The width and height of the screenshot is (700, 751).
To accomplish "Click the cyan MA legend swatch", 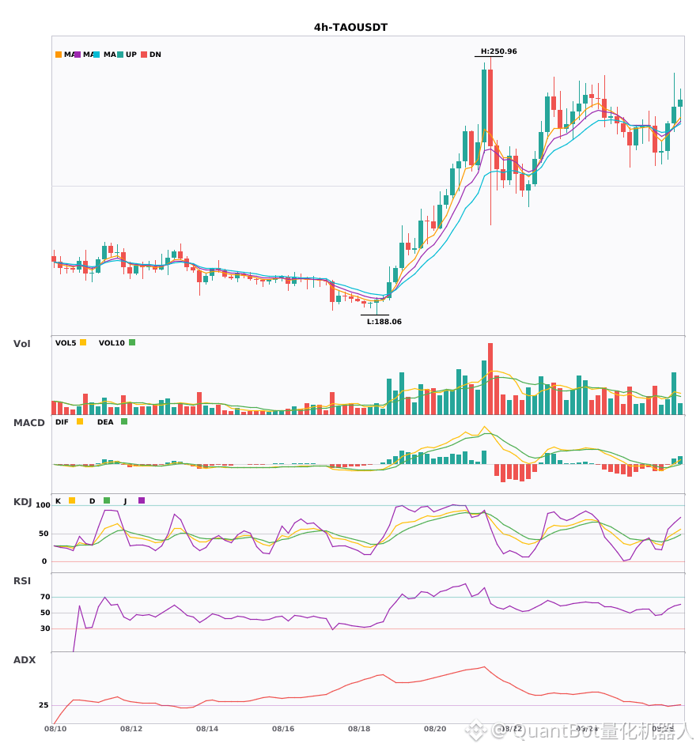I will (96, 55).
